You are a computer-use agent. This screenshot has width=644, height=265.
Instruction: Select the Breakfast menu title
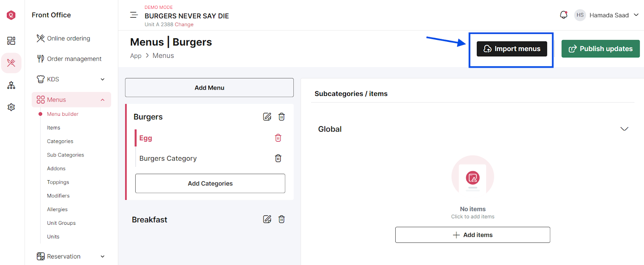[149, 220]
